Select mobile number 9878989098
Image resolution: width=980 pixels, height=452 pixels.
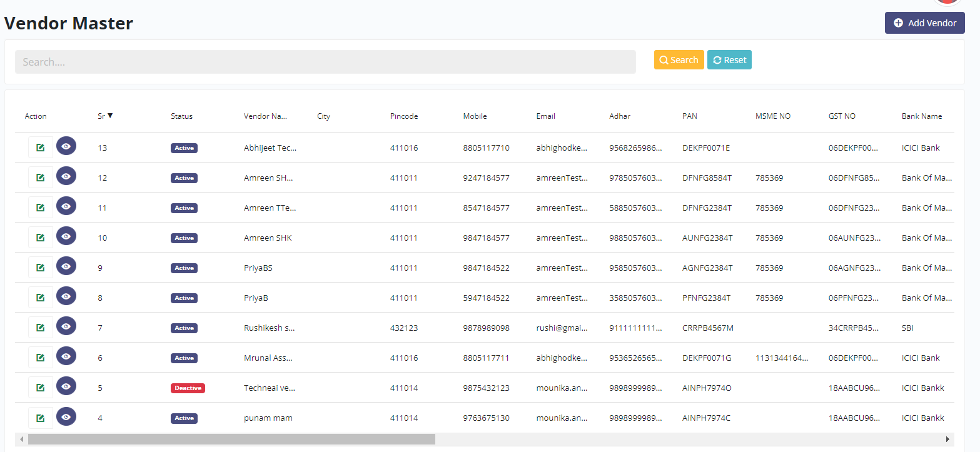(x=486, y=328)
